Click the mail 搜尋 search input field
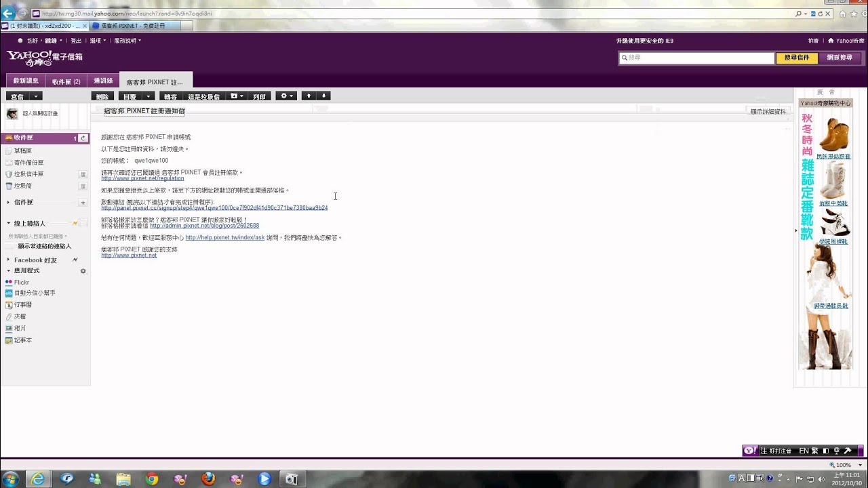Screen dimensions: 868x488 coord(696,58)
